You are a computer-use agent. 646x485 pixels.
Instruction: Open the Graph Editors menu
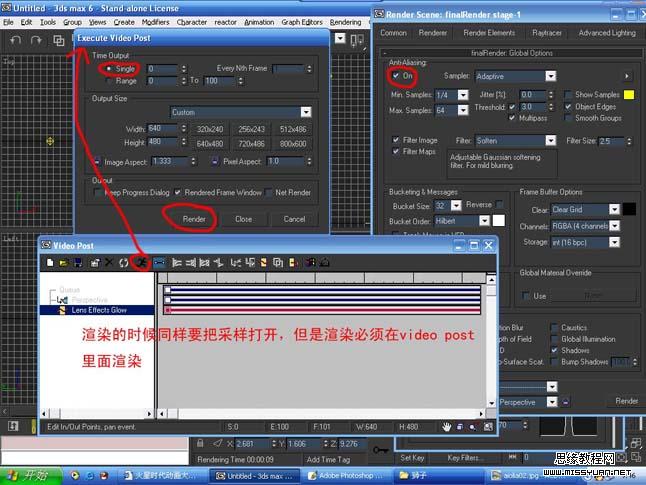tap(302, 22)
